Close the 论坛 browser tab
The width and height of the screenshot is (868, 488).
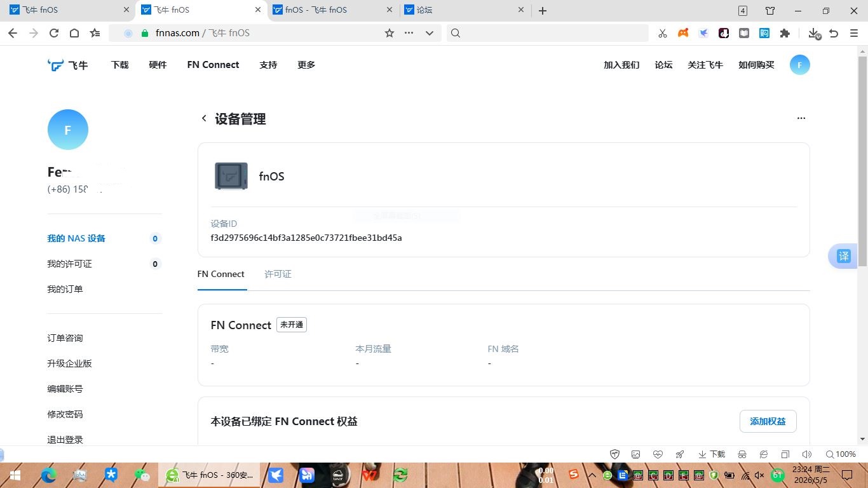(521, 10)
